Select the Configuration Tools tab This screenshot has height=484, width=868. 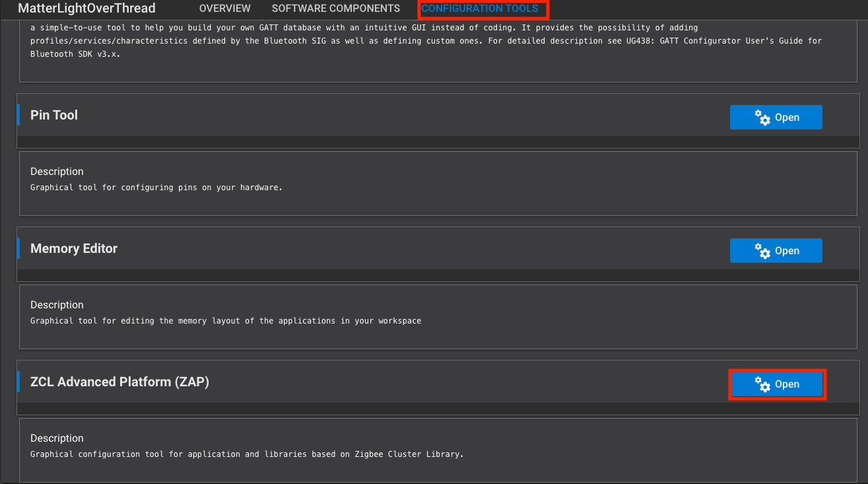pos(479,9)
